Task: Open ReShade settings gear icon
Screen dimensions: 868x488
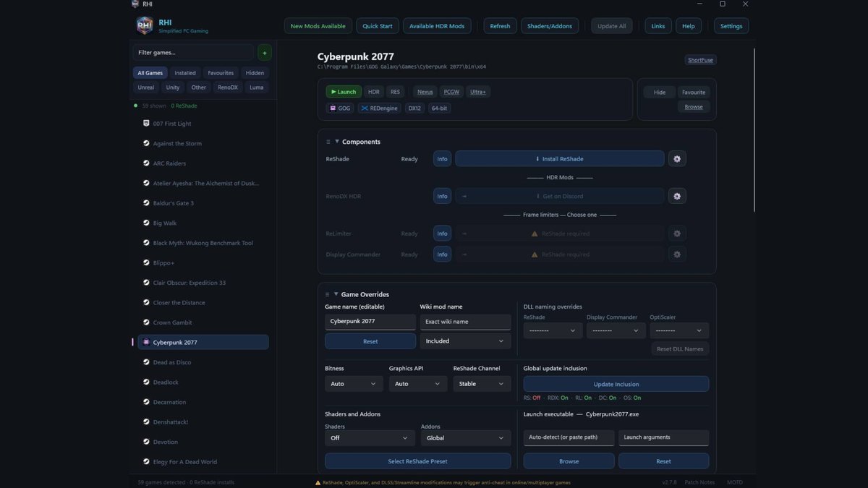Action: [677, 159]
